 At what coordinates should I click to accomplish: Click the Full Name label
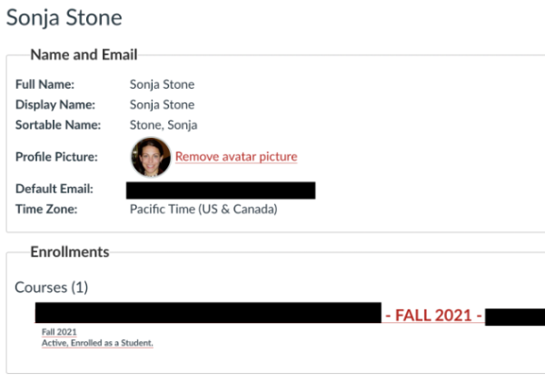[x=45, y=85]
